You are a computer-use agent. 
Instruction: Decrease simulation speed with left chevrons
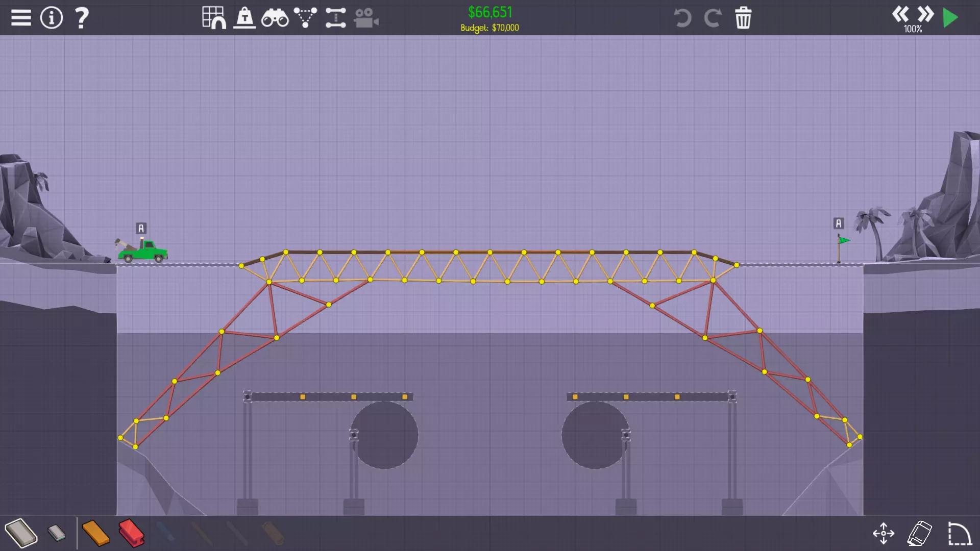(x=900, y=14)
